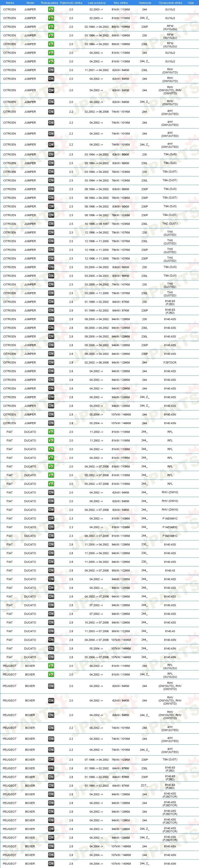199x868 pixels.
Task: Click ON icon in Ducato 05.2004 -> 07.2006 row
Action: click(51, 657)
